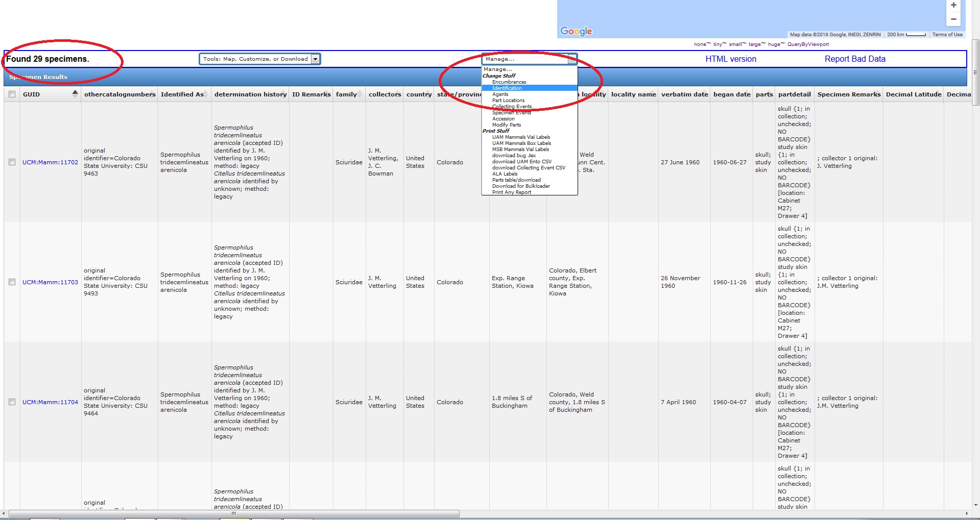Sort by locality name column header
This screenshot has width=980, height=520.
pyautogui.click(x=633, y=94)
